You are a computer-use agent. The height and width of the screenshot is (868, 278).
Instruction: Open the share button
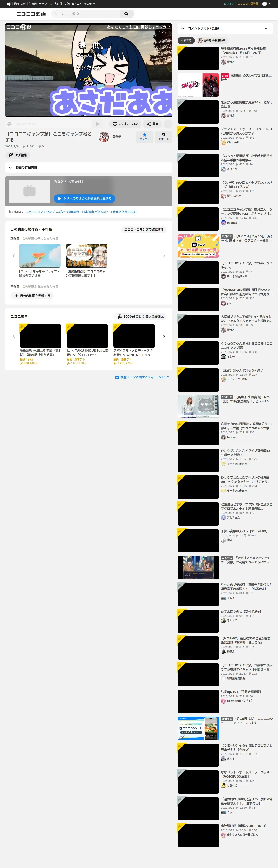click(152, 124)
